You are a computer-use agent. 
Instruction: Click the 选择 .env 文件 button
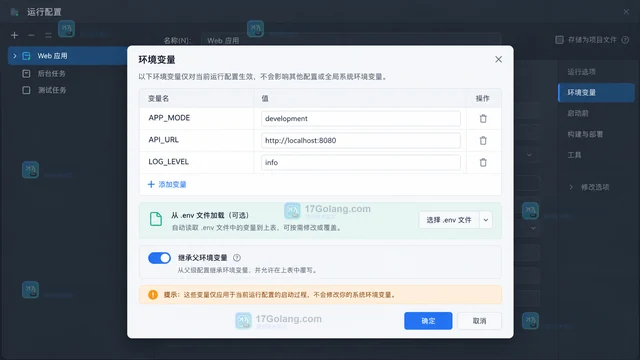tap(449, 220)
